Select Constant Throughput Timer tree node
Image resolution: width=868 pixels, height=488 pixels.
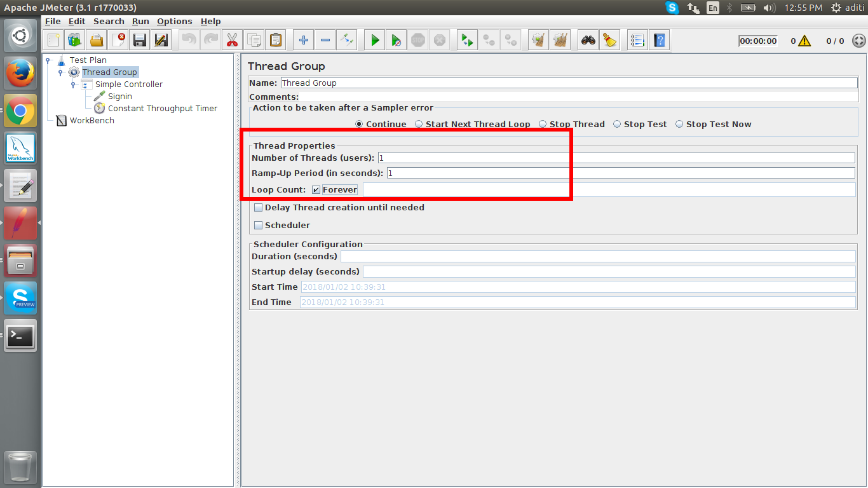click(x=163, y=109)
